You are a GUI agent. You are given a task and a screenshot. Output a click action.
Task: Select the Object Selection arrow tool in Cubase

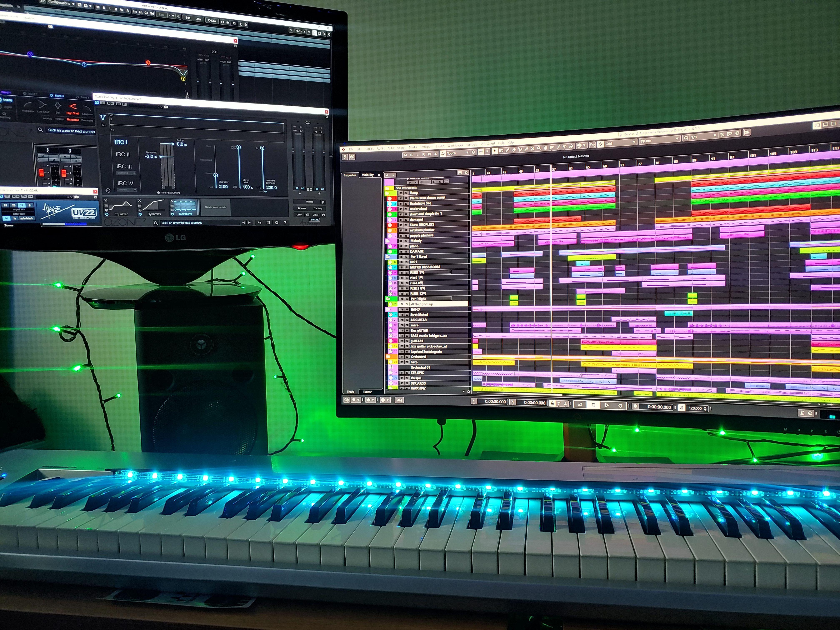coord(495,151)
